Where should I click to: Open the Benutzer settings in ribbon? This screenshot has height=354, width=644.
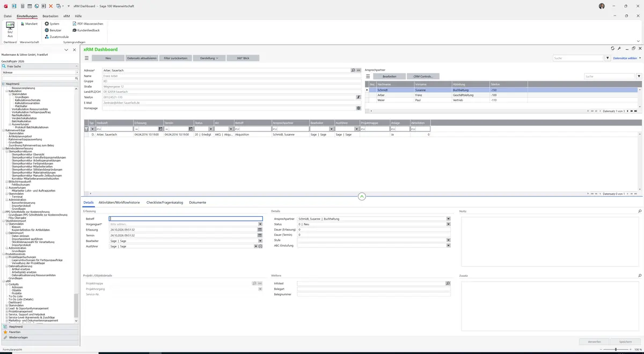coord(53,30)
